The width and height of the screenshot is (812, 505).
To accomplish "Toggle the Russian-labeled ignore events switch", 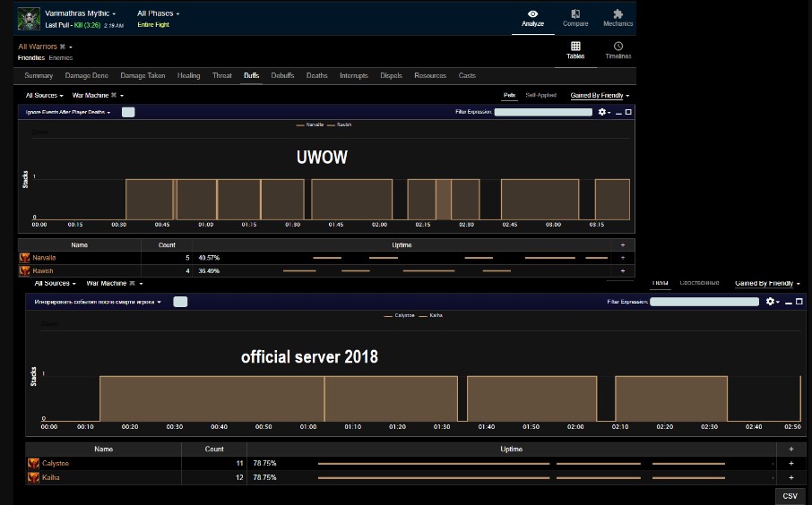I will coord(180,302).
